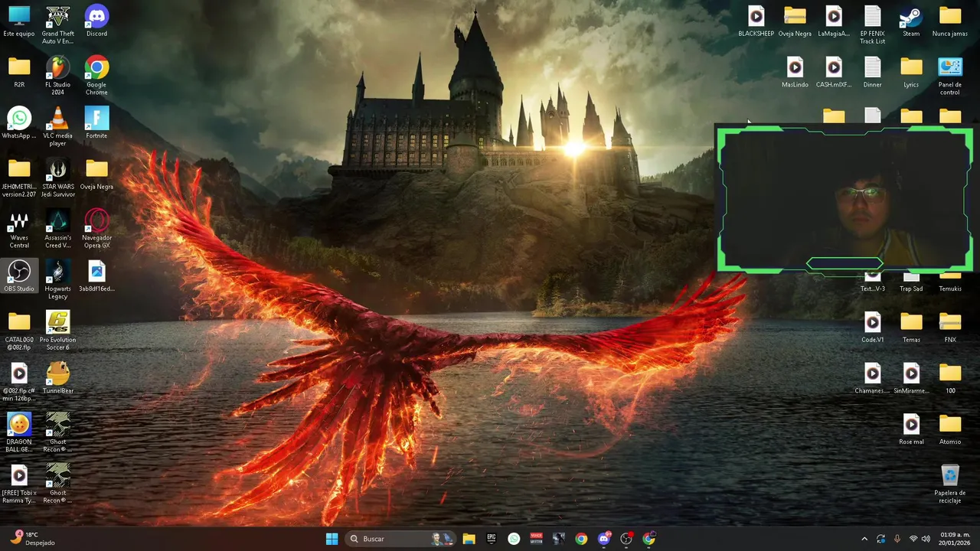This screenshot has width=980, height=551.
Task: Open File Explorer from taskbar
Action: point(469,539)
